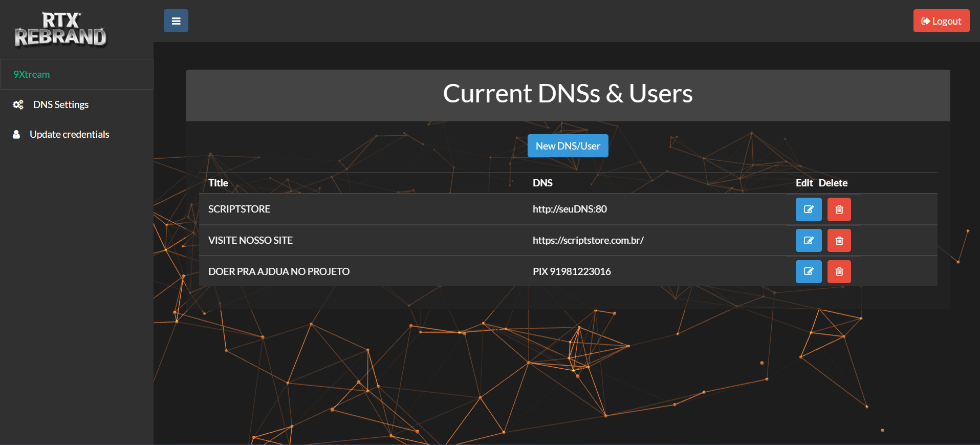Image resolution: width=980 pixels, height=445 pixels.
Task: Open the Update credentials menu item
Action: (69, 134)
